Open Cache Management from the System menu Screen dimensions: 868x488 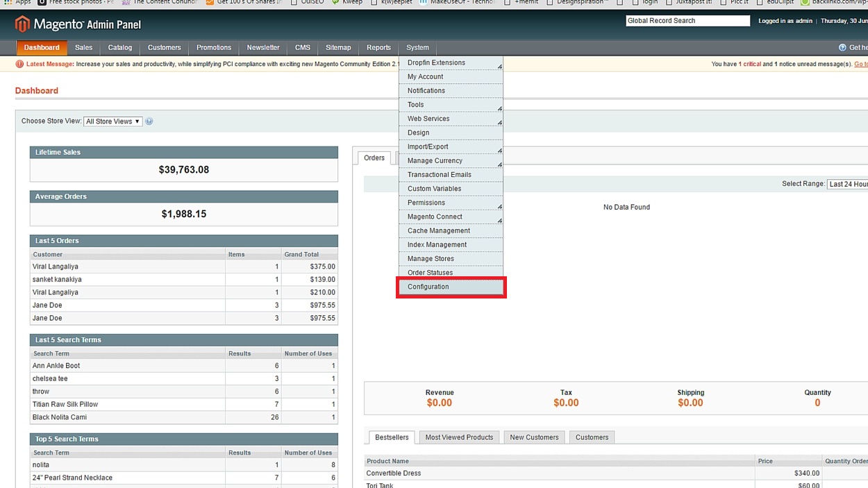tap(451, 230)
